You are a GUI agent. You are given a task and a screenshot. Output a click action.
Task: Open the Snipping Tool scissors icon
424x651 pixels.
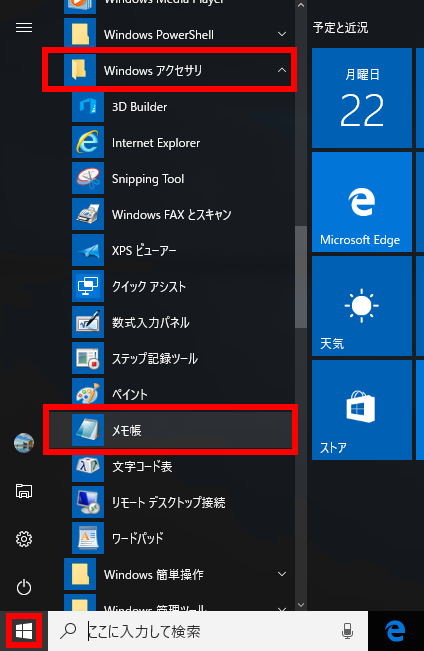[88, 179]
